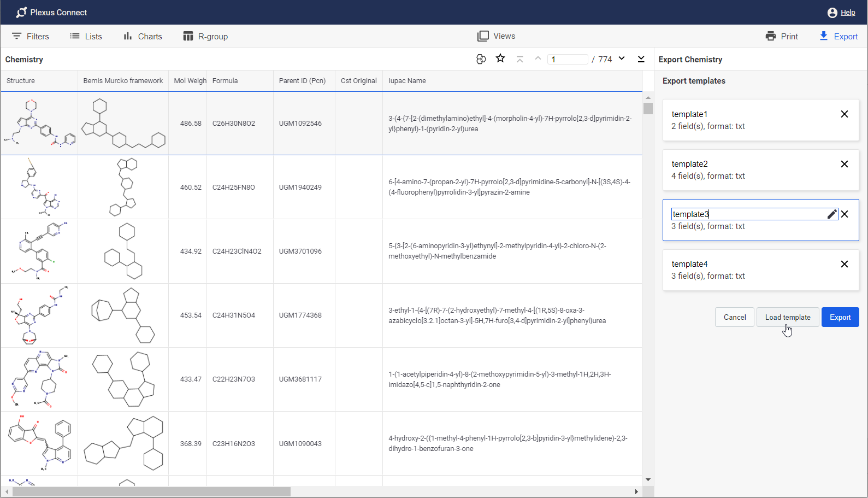Delete template1 with its X icon

click(844, 114)
